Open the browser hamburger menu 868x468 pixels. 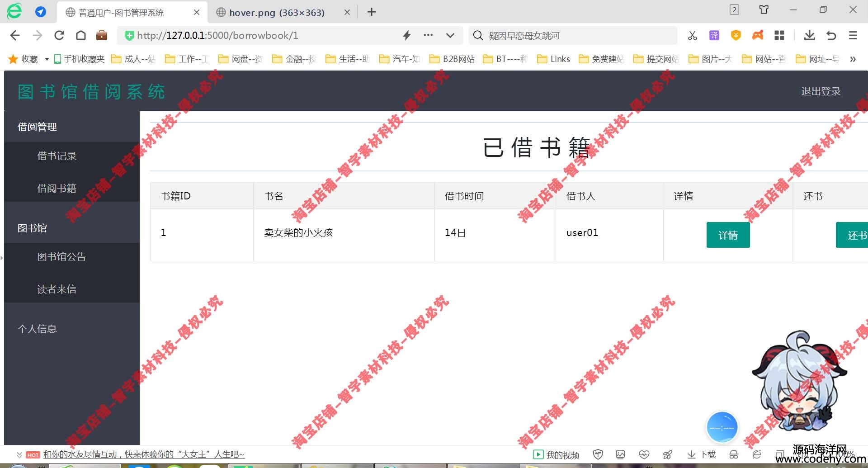click(853, 35)
